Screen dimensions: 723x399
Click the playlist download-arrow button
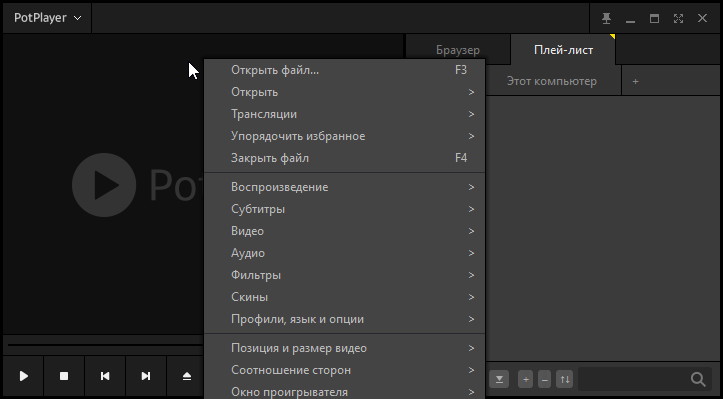499,380
